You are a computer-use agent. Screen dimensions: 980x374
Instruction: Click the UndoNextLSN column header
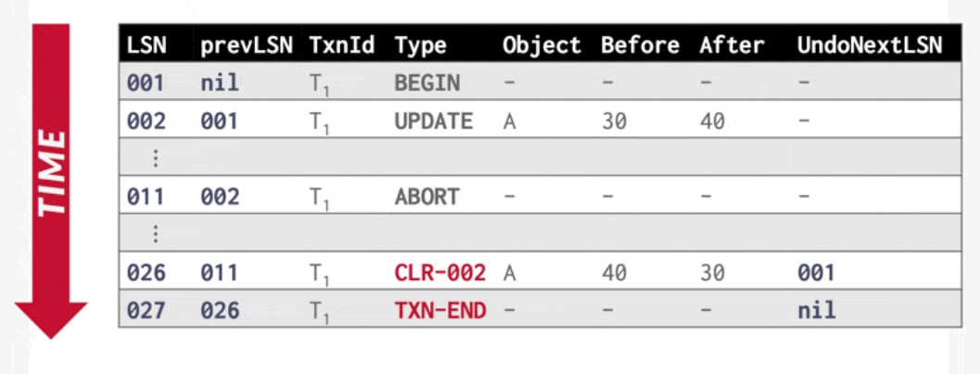870,45
